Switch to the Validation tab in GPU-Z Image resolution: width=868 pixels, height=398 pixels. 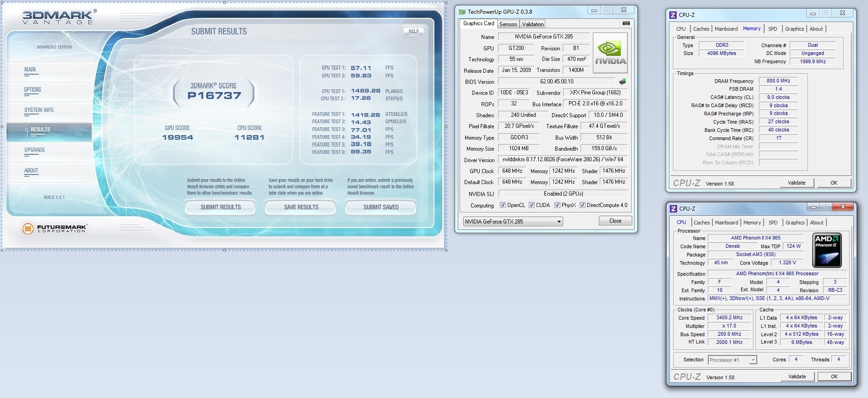533,24
